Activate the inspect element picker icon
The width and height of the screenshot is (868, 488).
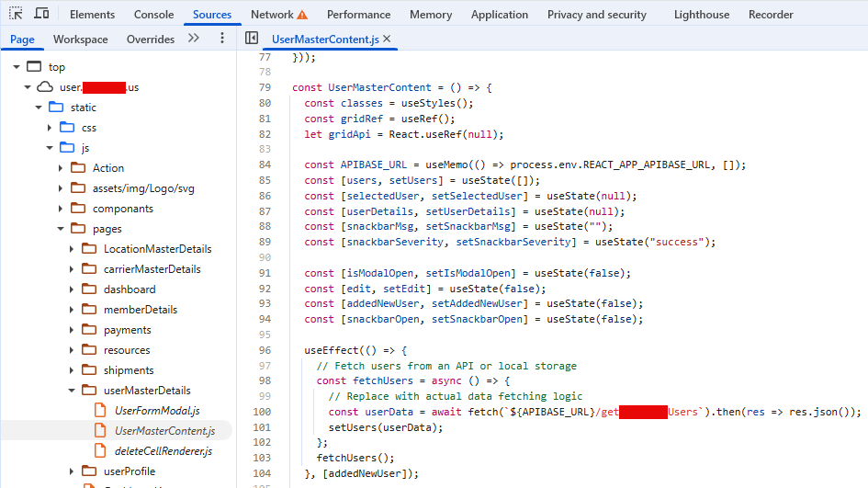pos(16,14)
